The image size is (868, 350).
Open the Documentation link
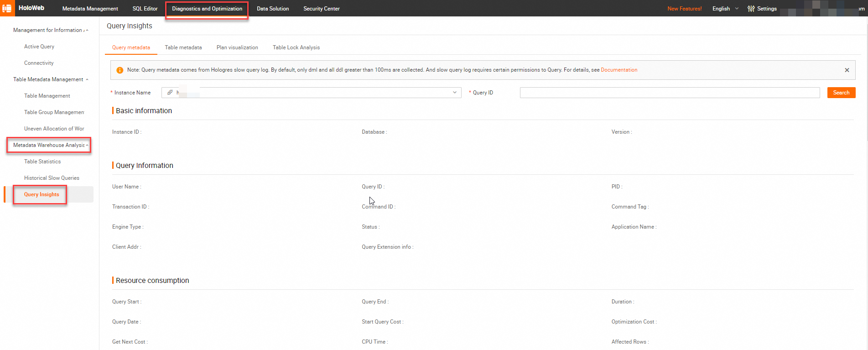click(x=619, y=70)
